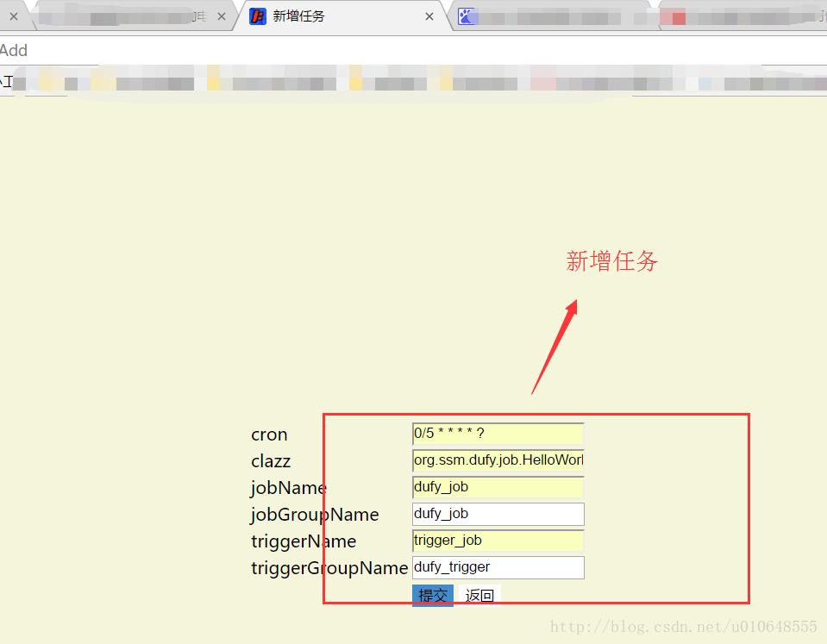Image resolution: width=827 pixels, height=644 pixels.
Task: Close the 新增任务 tab
Action: [429, 16]
